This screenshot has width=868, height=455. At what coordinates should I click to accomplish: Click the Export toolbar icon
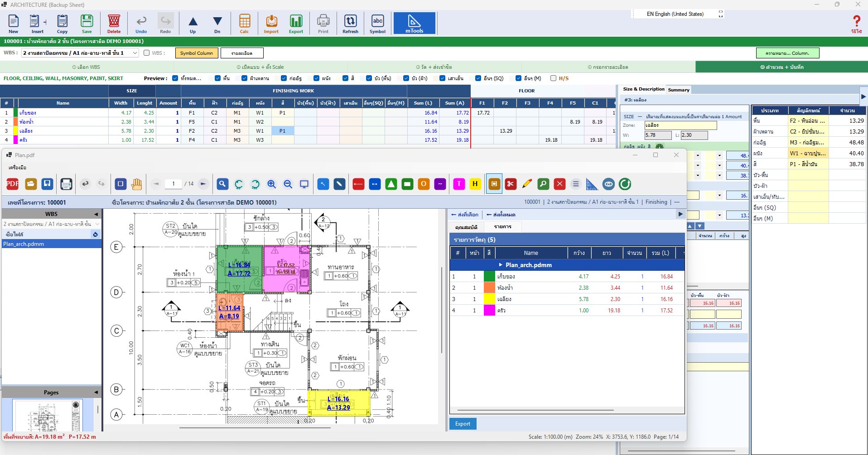click(x=296, y=24)
